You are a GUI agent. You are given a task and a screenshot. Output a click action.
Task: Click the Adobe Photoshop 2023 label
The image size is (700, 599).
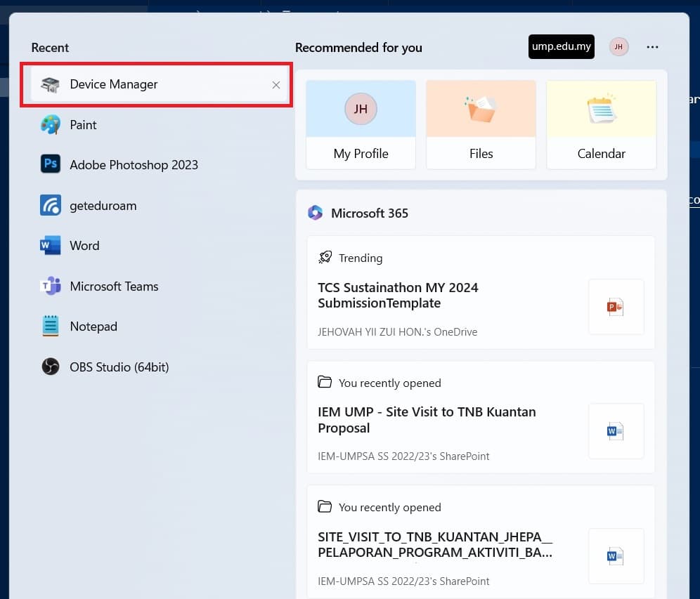coord(134,165)
